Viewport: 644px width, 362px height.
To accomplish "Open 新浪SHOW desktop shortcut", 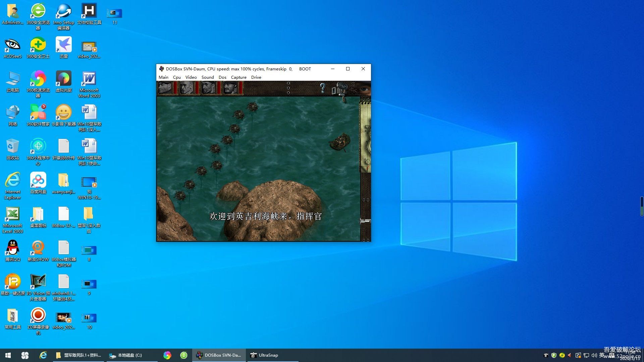I will click(38, 251).
